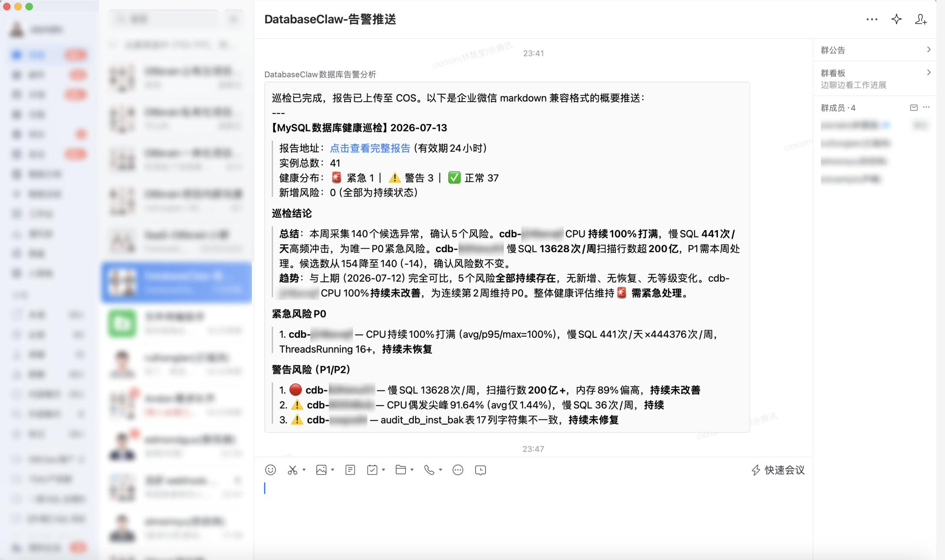The height and width of the screenshot is (560, 945).
Task: Click the 群成员 · 4 label
Action: 838,108
